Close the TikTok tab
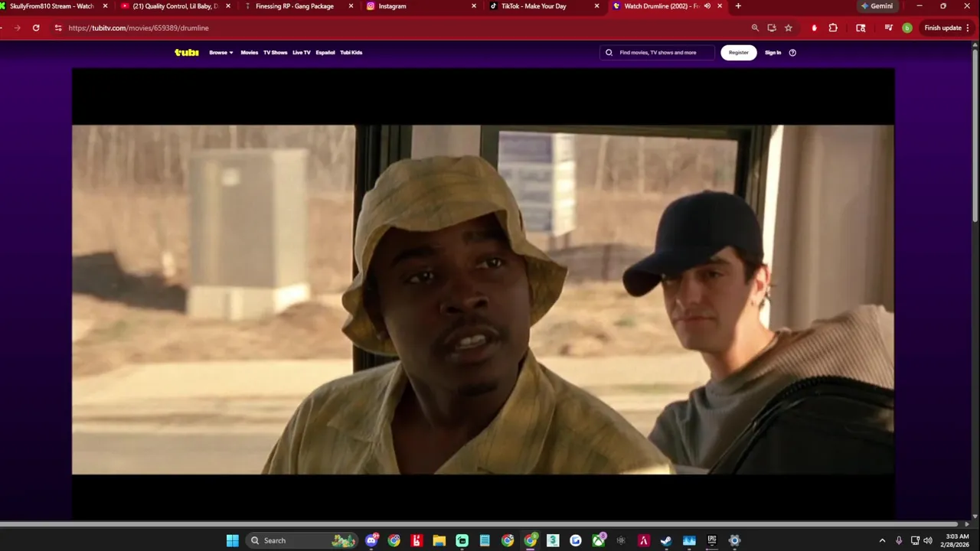This screenshot has height=551, width=980. (596, 6)
